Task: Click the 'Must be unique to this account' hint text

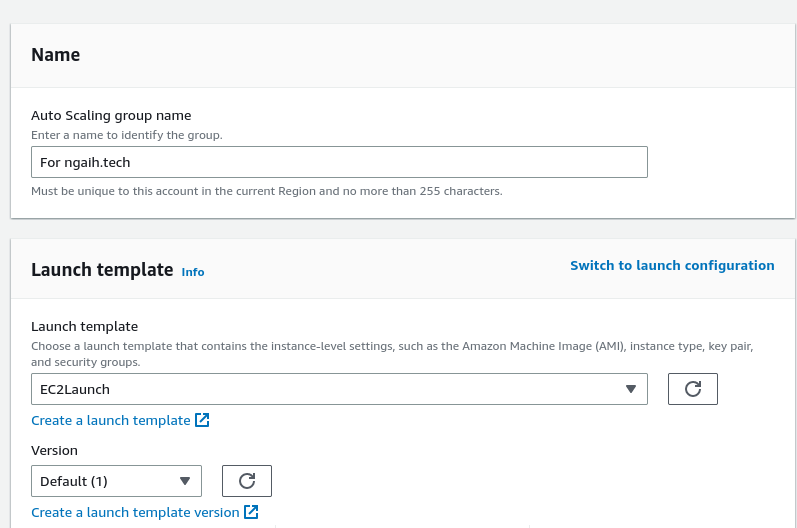Action: coord(267,192)
